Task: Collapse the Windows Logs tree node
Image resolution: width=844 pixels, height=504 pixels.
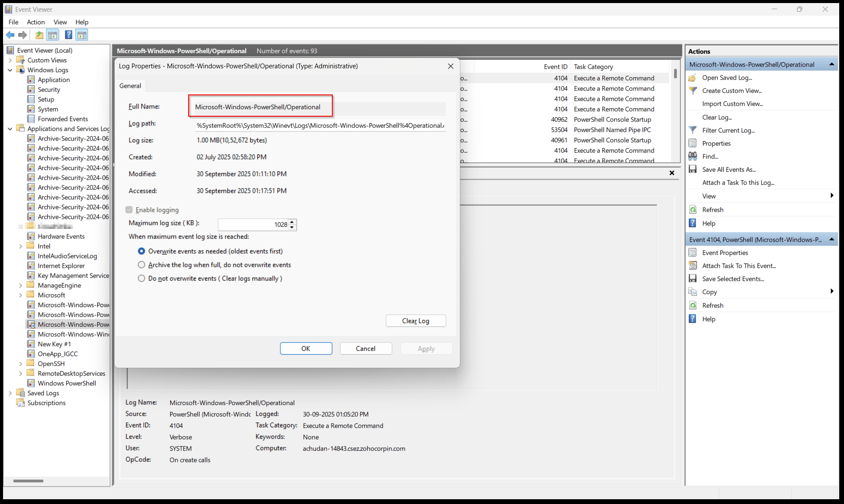Action: point(10,70)
